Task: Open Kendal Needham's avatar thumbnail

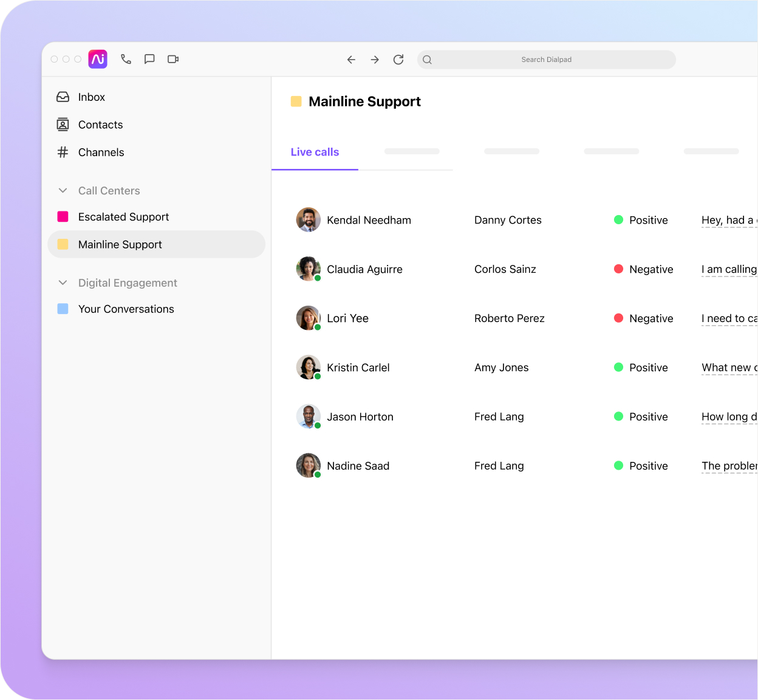Action: [x=308, y=220]
